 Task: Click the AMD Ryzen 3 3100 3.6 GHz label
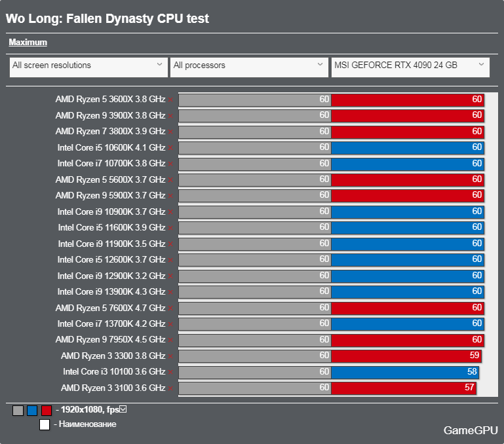(x=113, y=388)
